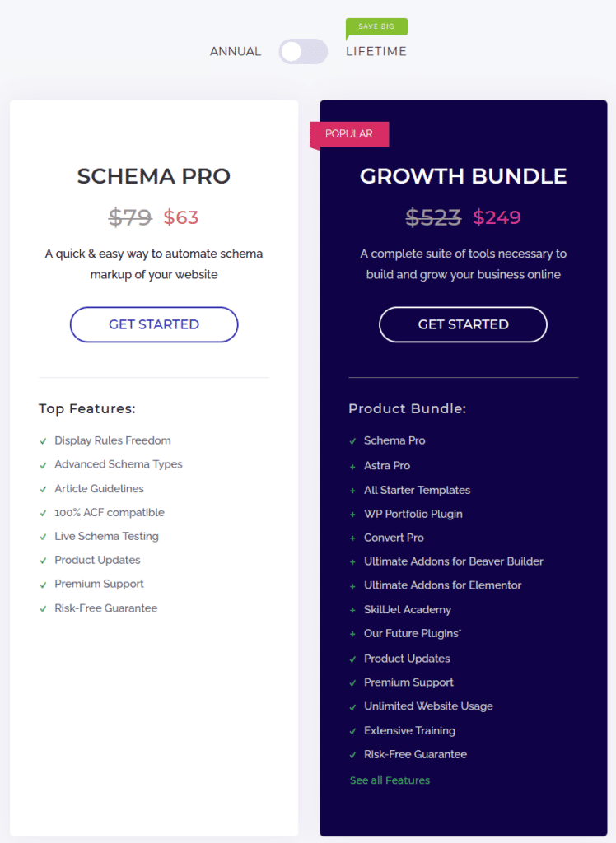
Task: Open the See all Features list
Action: pyautogui.click(x=390, y=780)
